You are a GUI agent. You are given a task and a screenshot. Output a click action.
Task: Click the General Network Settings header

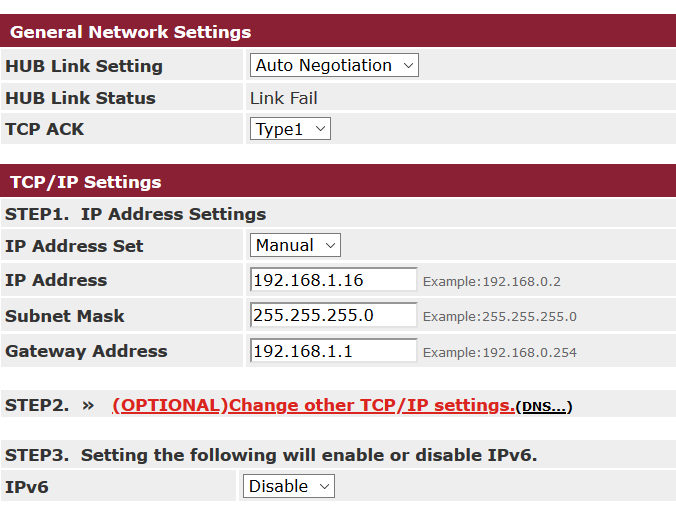[130, 32]
